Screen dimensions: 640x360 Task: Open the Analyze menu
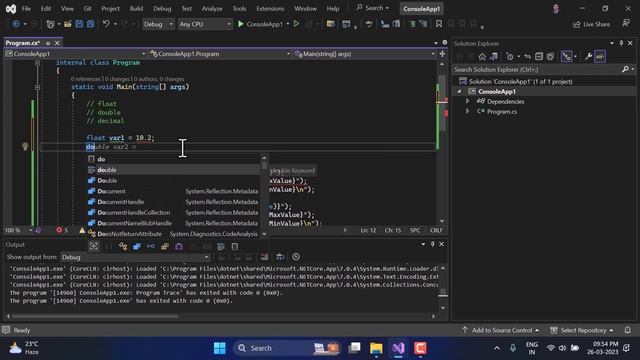212,9
